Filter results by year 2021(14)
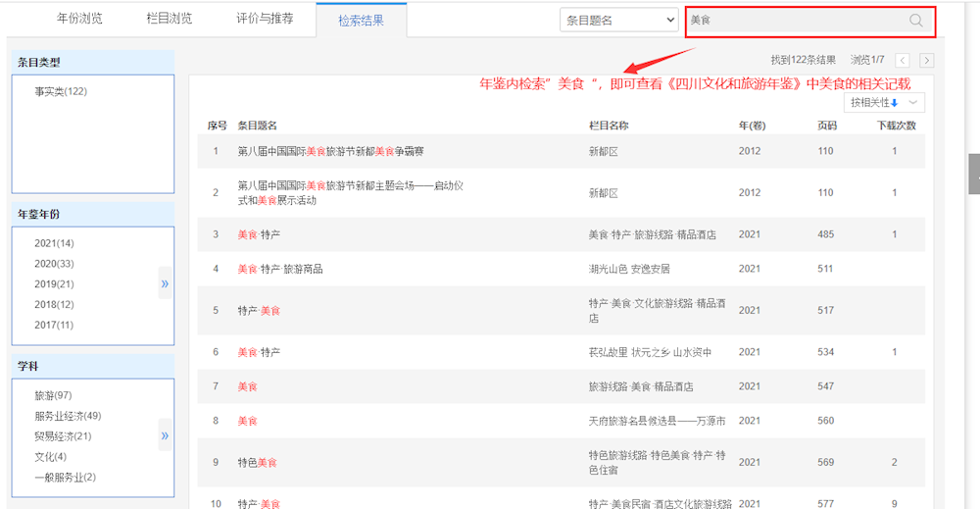The height and width of the screenshot is (509, 980). (x=54, y=243)
